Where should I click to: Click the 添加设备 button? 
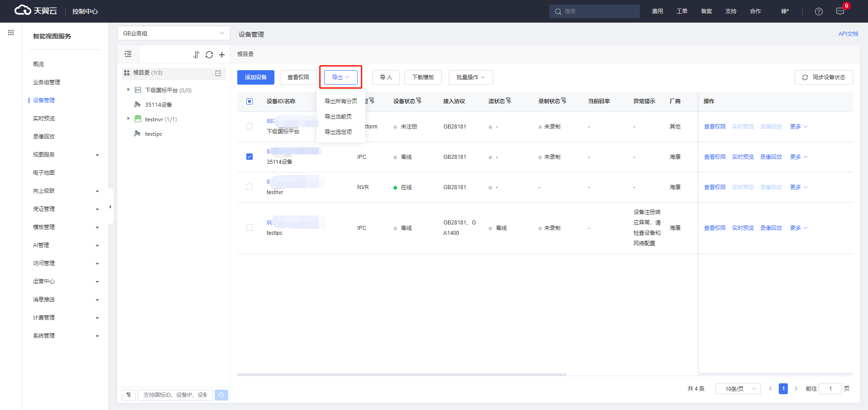tap(256, 77)
